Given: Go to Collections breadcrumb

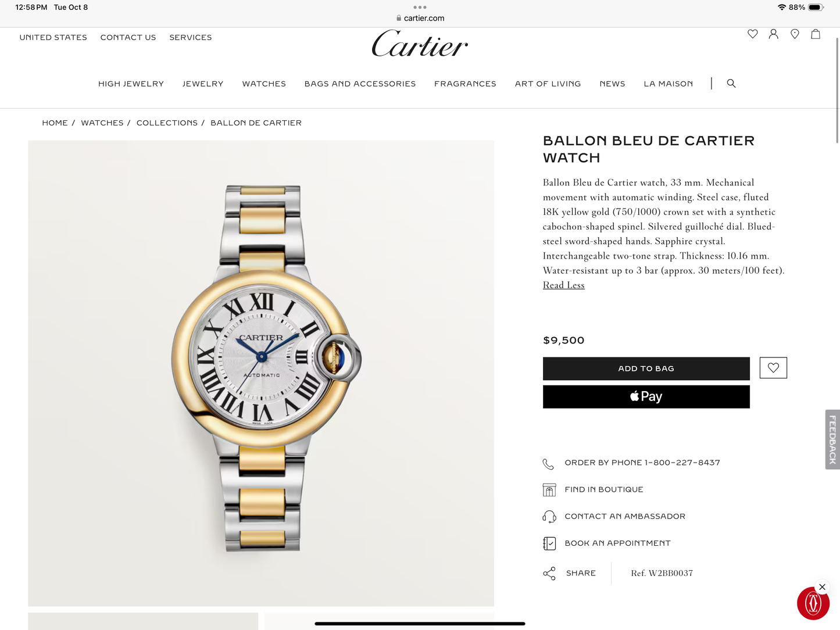Looking at the screenshot, I should 167,123.
